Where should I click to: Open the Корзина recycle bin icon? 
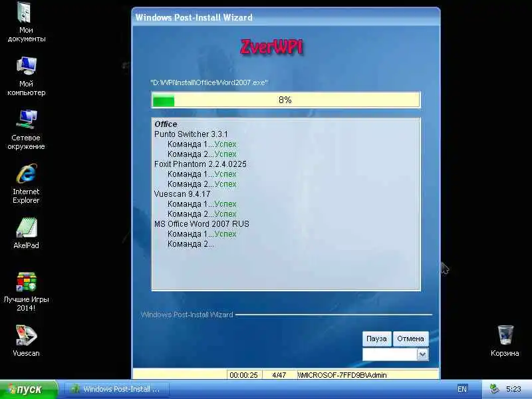[x=505, y=340]
